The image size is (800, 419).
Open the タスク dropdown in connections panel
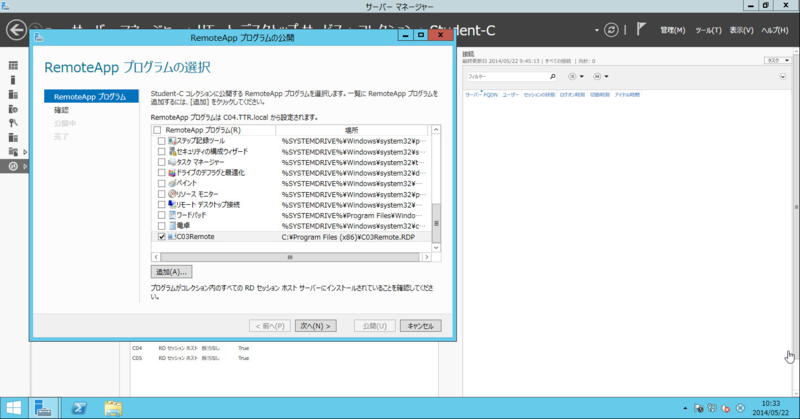click(x=778, y=60)
